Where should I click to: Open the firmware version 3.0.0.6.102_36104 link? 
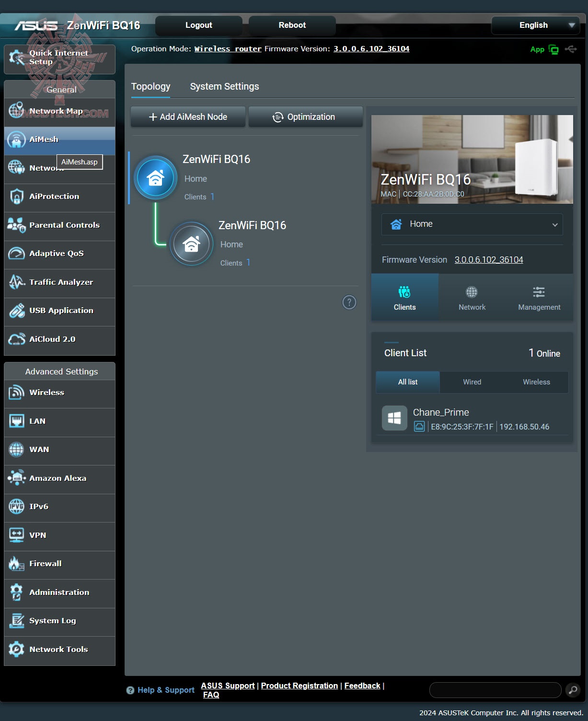click(489, 259)
